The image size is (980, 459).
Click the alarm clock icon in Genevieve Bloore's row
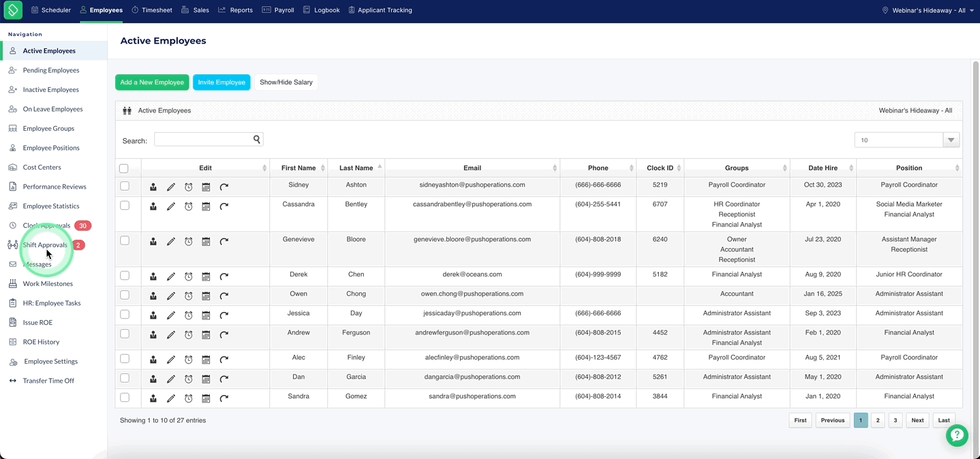coord(189,242)
